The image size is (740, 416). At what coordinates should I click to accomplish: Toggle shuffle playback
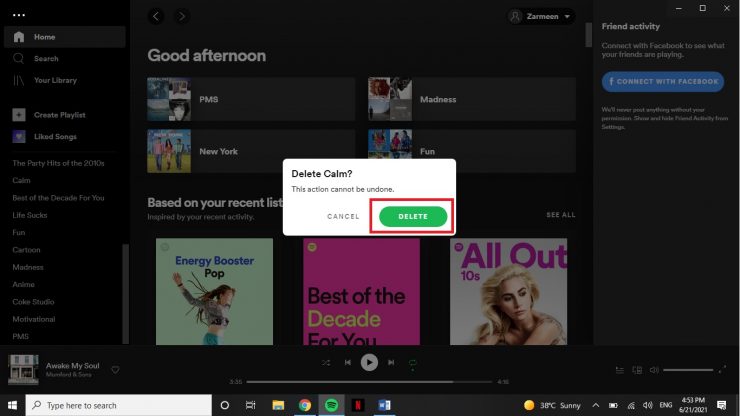326,363
